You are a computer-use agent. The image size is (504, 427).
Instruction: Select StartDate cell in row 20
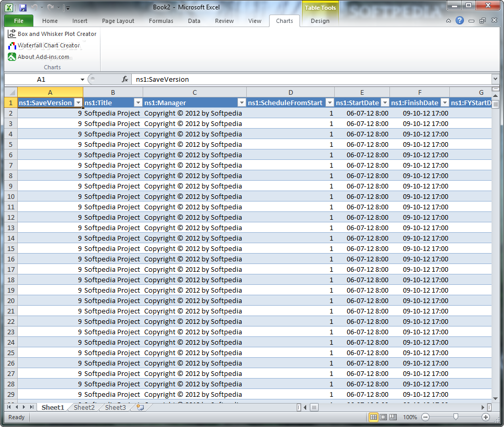tap(362, 300)
